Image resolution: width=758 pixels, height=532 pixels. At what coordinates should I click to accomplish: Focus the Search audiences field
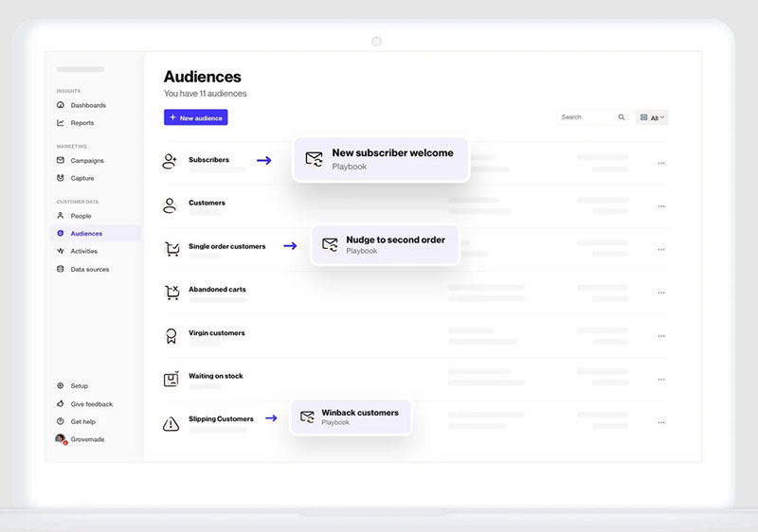point(593,117)
